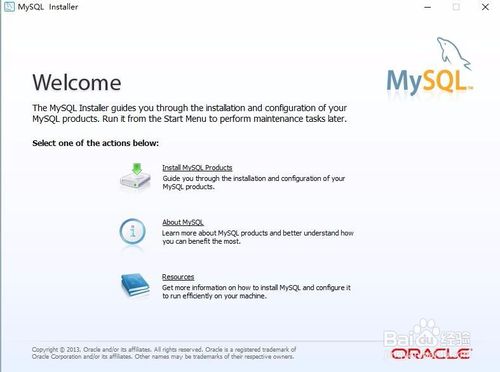Click the MySQL Installer title bar icon
This screenshot has height=372, width=500.
coord(9,7)
